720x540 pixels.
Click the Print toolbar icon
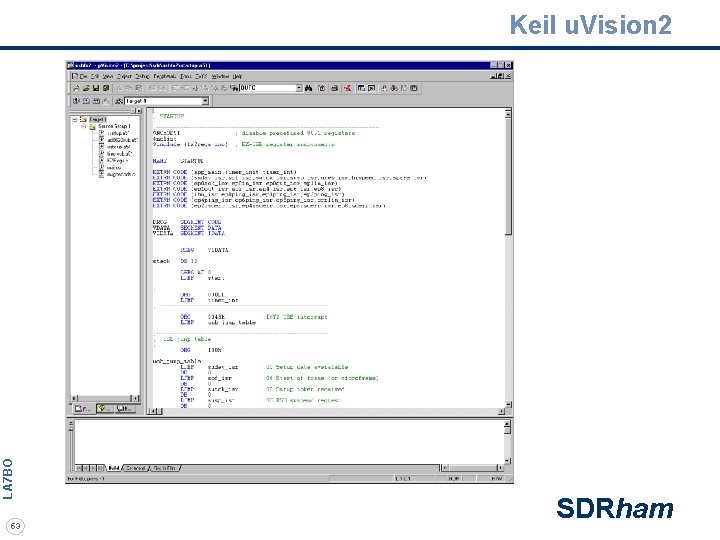pos(335,88)
